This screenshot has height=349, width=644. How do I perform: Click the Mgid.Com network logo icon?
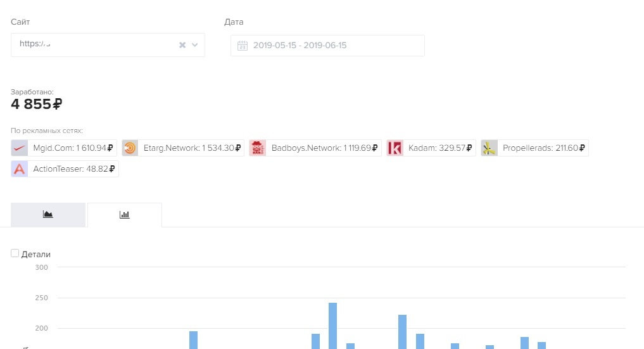19,148
